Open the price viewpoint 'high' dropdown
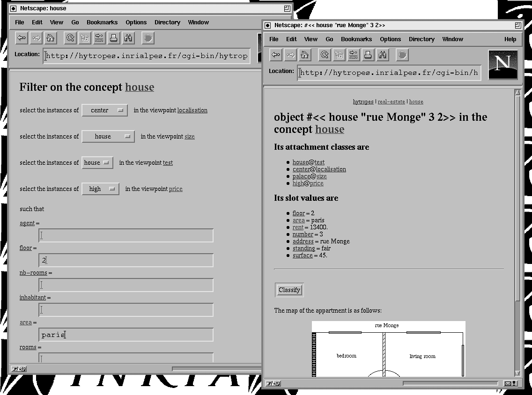 (x=100, y=189)
